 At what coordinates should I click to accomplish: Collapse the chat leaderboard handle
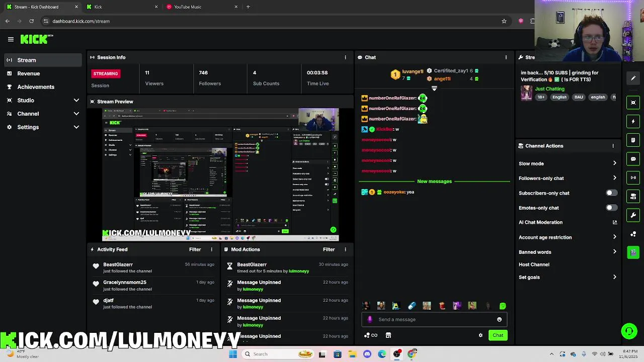coord(434,88)
